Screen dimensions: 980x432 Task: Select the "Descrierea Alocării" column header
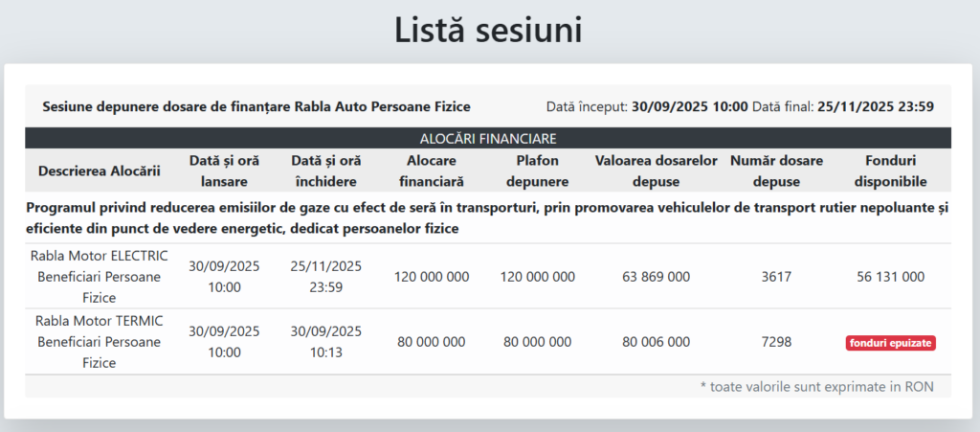tap(99, 171)
